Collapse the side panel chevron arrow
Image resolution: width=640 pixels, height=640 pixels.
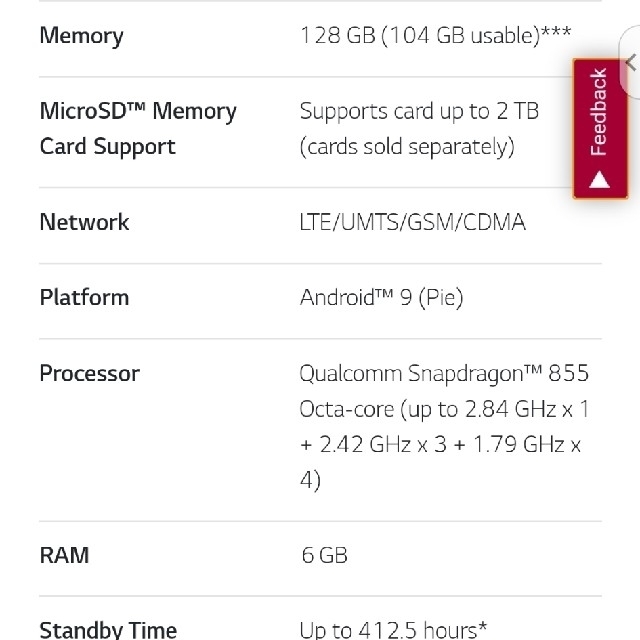coord(631,62)
